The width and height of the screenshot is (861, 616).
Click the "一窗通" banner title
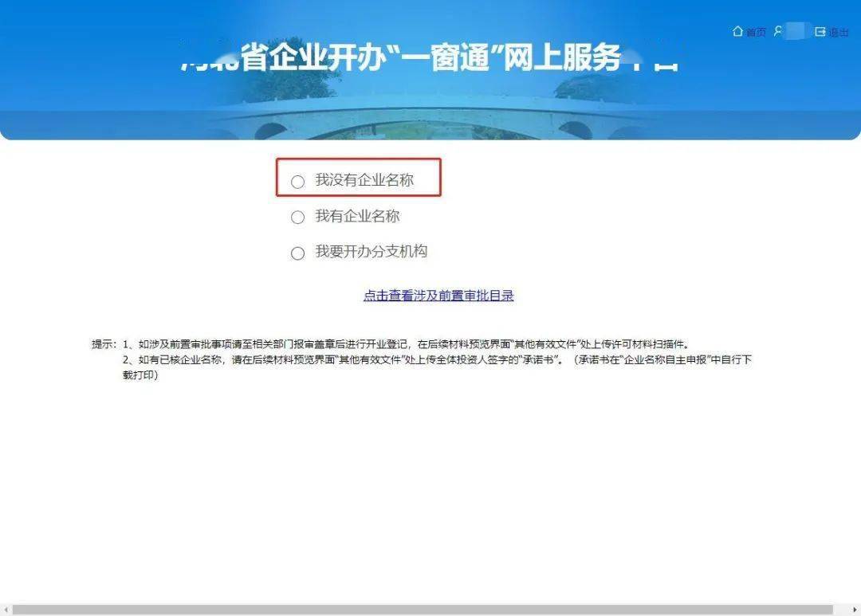[x=429, y=57]
